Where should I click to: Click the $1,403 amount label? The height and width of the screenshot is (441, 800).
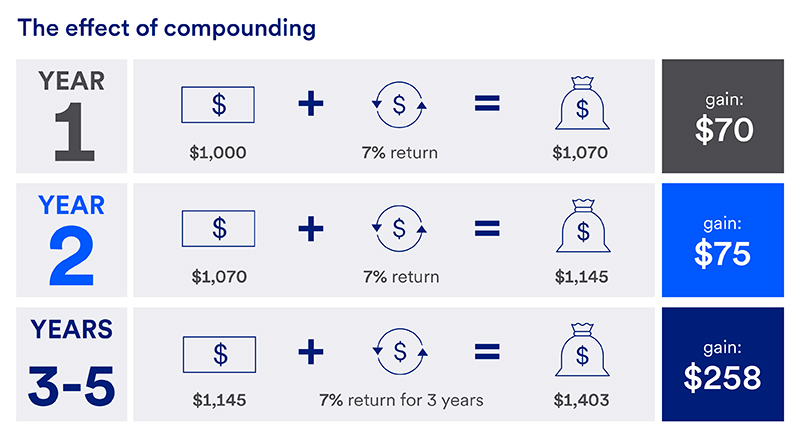580,400
